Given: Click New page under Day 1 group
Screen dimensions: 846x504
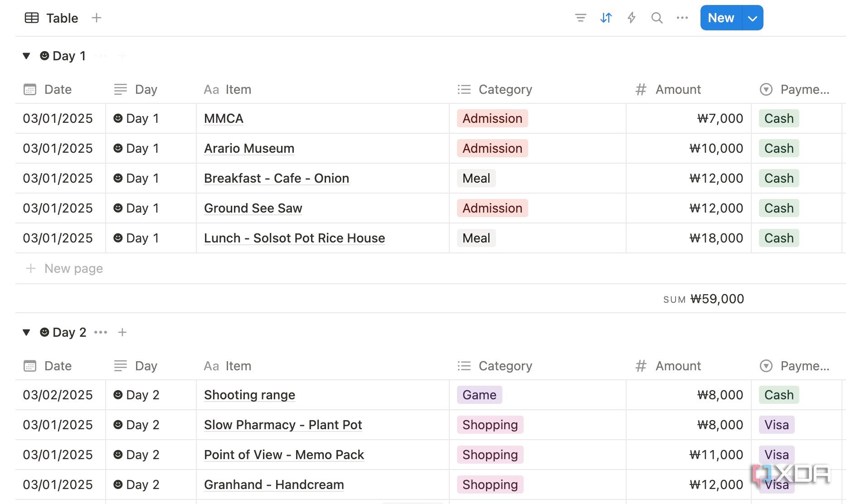Looking at the screenshot, I should [73, 268].
